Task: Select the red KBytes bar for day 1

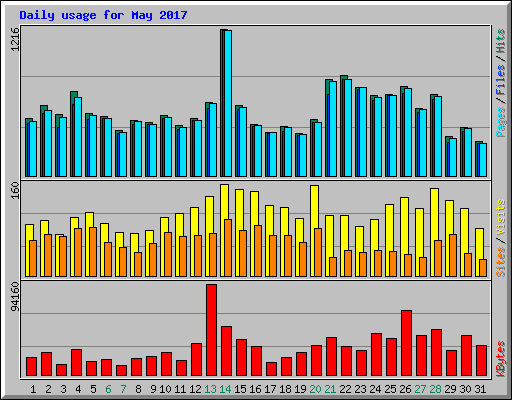Action: 31,367
